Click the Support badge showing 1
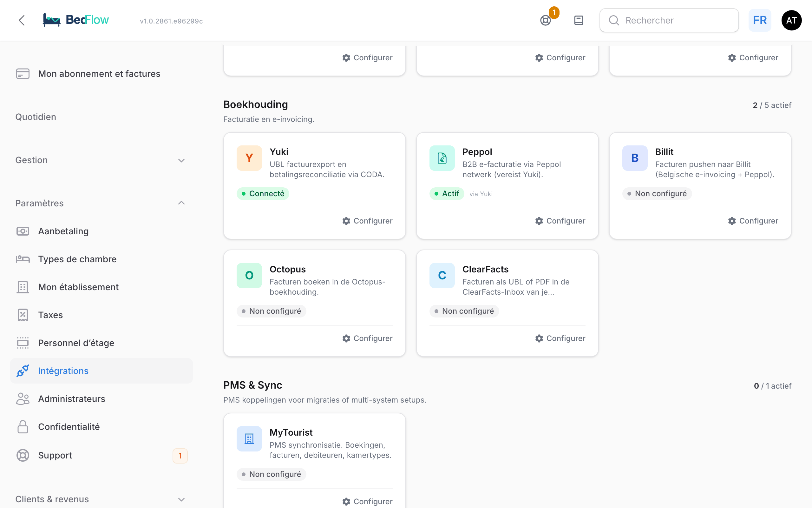812x508 pixels. (x=180, y=456)
